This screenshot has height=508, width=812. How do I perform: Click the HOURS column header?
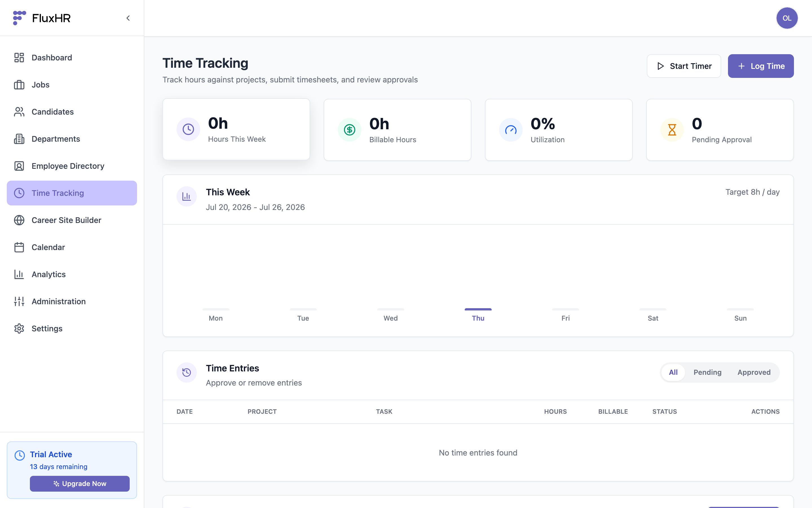click(555, 411)
